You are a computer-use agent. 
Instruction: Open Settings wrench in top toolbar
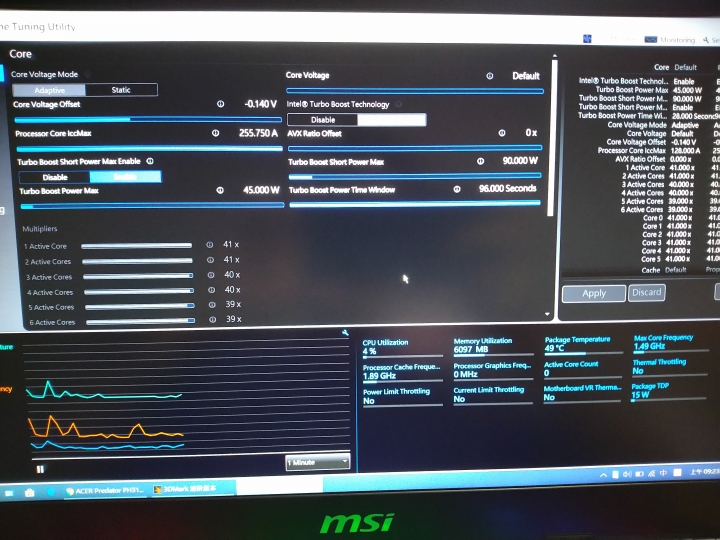click(706, 40)
